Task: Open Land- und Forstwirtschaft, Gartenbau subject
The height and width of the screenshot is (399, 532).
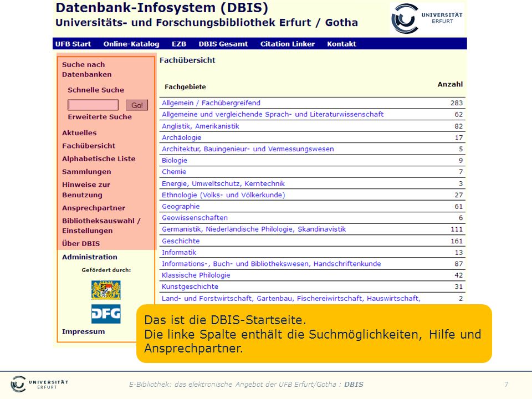Action: (291, 298)
